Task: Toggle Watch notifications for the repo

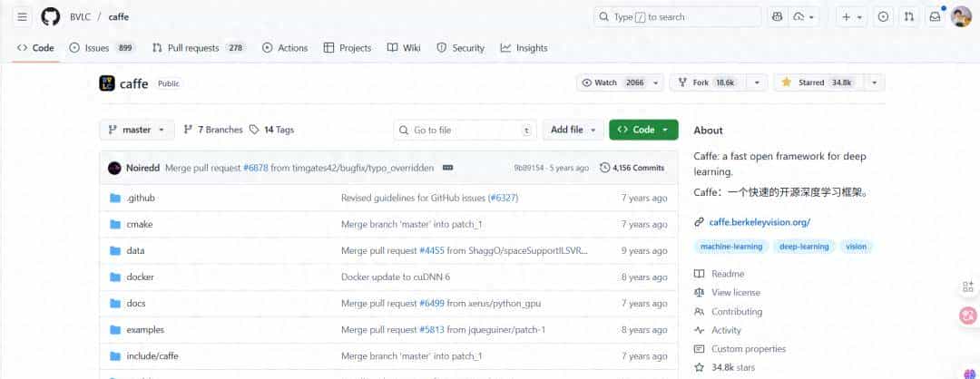Action: (612, 83)
